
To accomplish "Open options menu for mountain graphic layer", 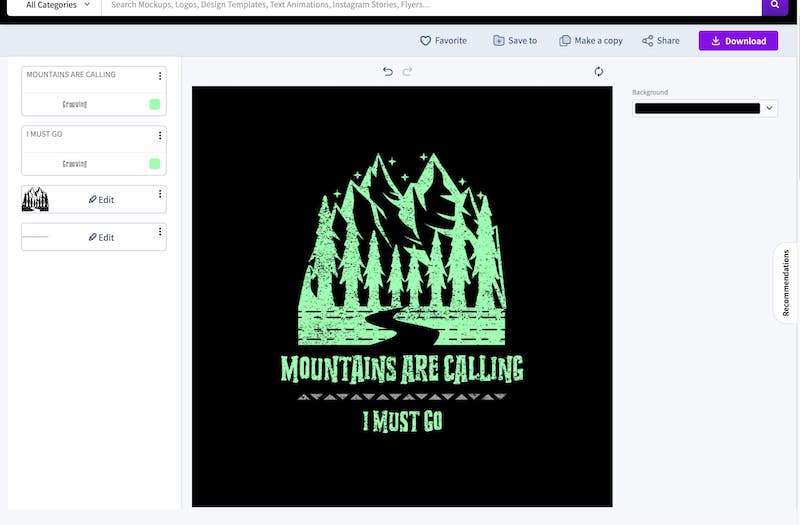I will pos(160,194).
